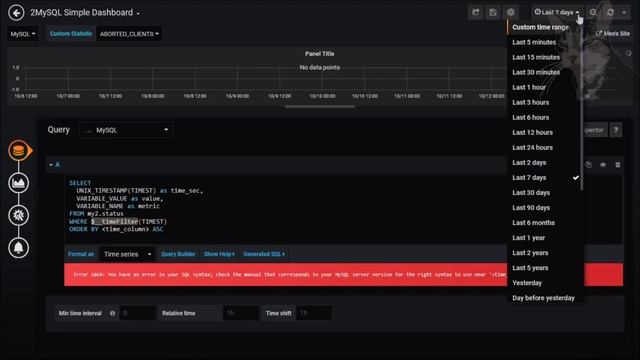Go back using the arrow icon
Viewport: 640px width, 360px height.
pos(16,13)
